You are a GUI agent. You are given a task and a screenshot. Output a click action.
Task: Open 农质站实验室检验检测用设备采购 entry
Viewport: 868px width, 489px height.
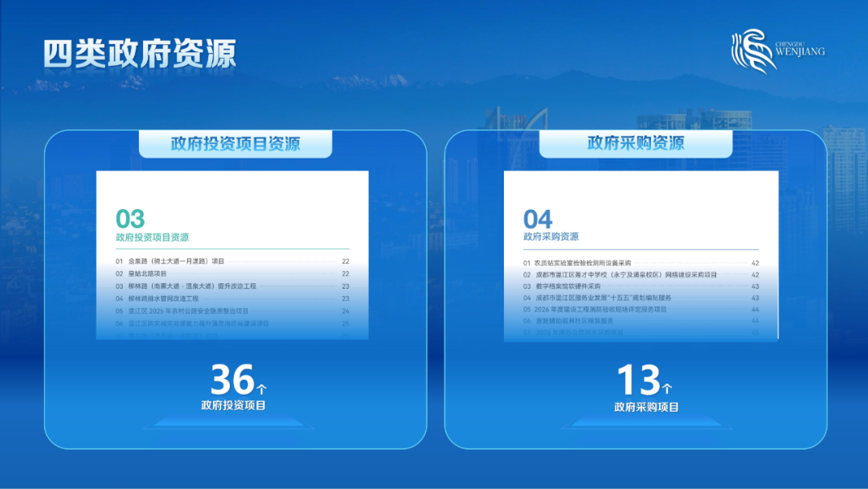point(583,263)
